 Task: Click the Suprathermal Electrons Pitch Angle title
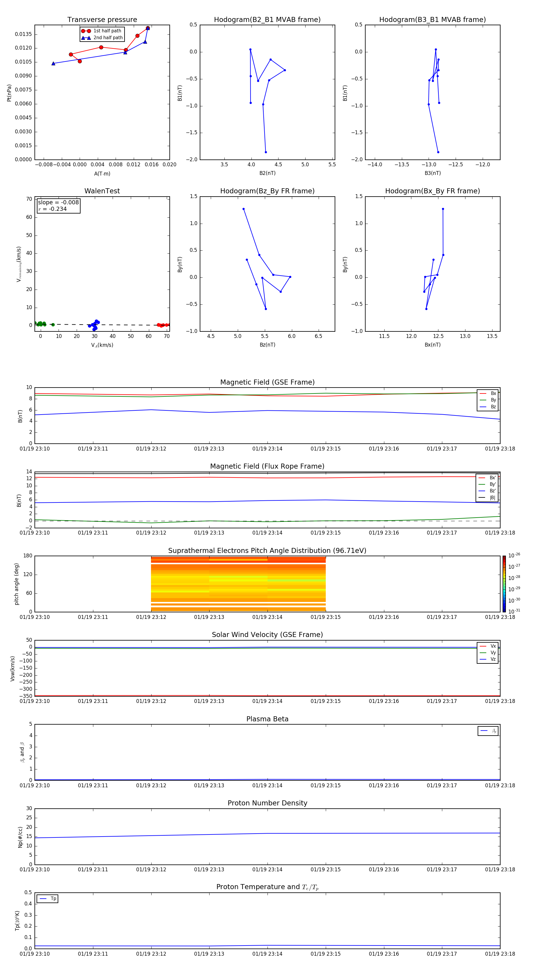click(267, 551)
